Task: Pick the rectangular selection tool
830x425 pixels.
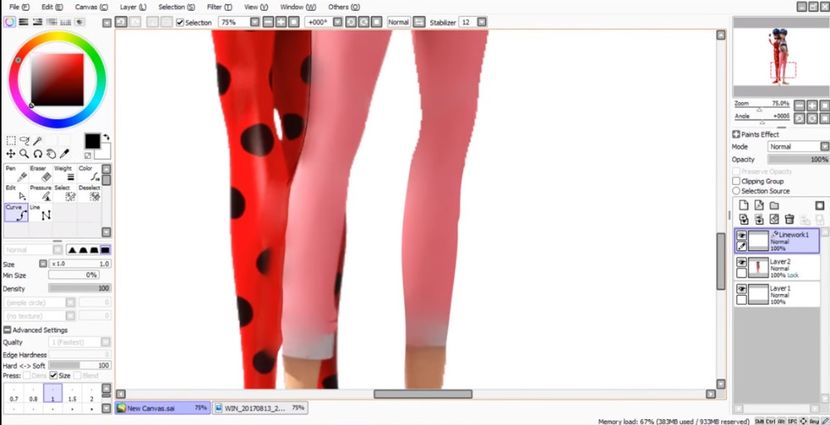Action: (x=11, y=141)
